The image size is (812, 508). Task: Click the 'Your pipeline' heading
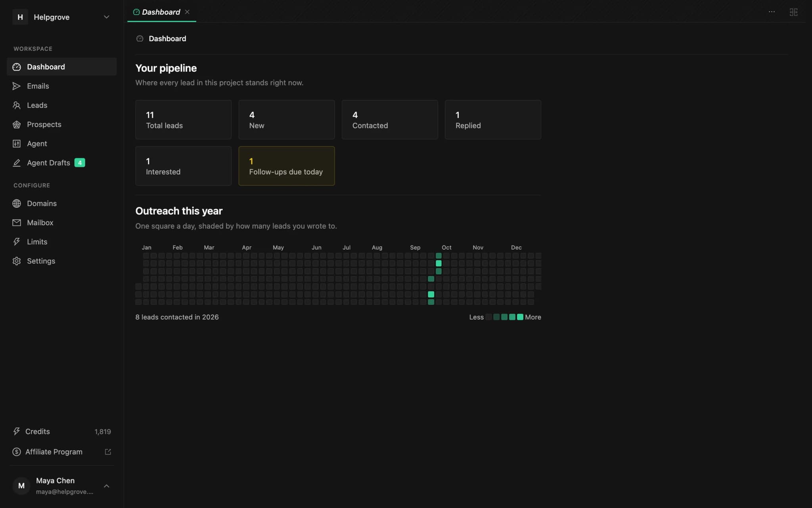point(166,68)
